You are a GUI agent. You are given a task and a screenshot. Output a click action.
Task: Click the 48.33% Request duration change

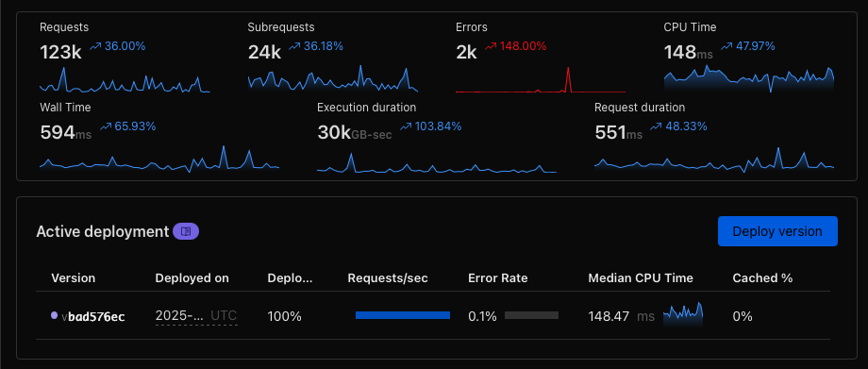pyautogui.click(x=687, y=126)
